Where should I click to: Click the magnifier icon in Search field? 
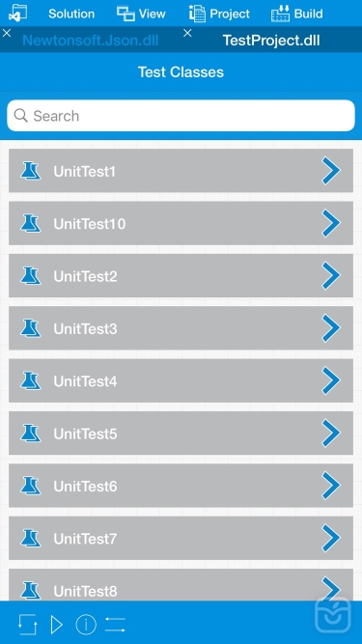(x=20, y=116)
